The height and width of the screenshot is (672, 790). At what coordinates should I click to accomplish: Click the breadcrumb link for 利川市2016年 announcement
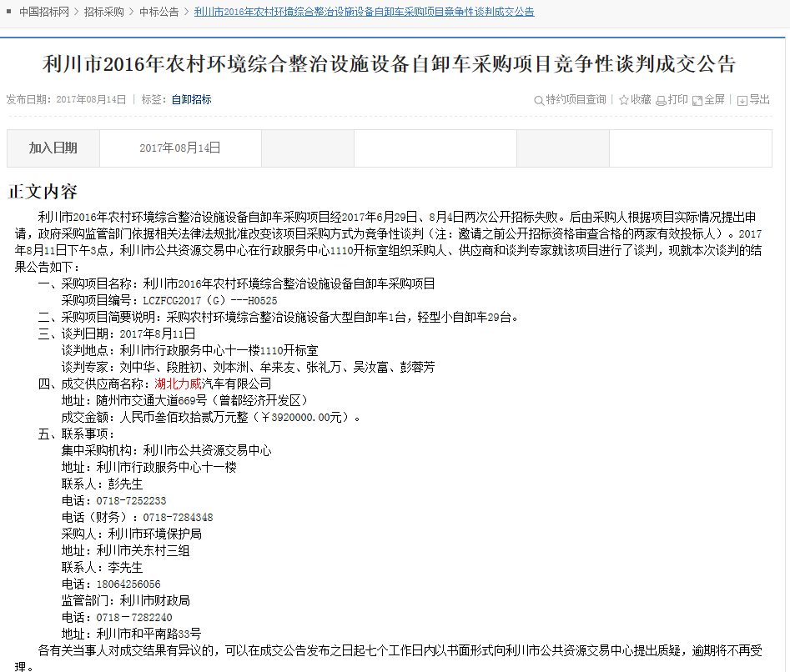[x=365, y=12]
